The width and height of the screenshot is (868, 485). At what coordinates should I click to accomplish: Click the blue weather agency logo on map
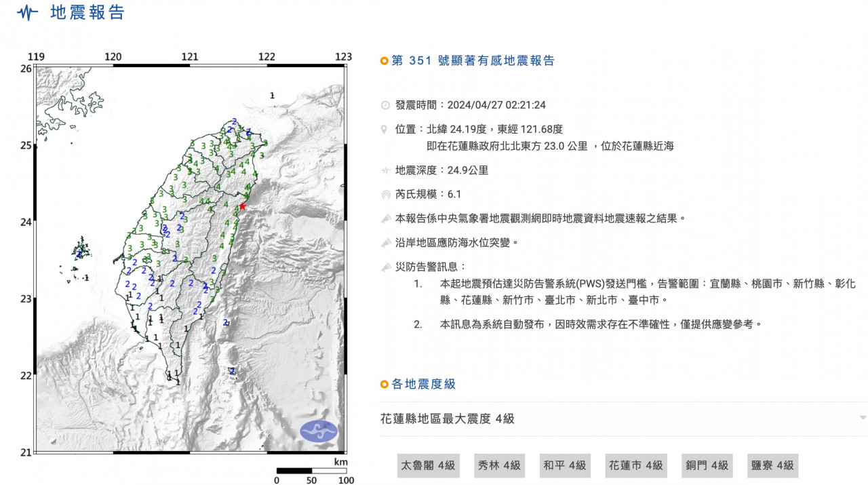318,431
